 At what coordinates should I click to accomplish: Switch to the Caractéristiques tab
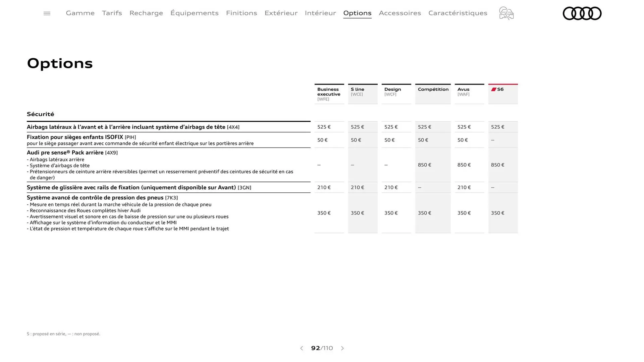(x=458, y=13)
